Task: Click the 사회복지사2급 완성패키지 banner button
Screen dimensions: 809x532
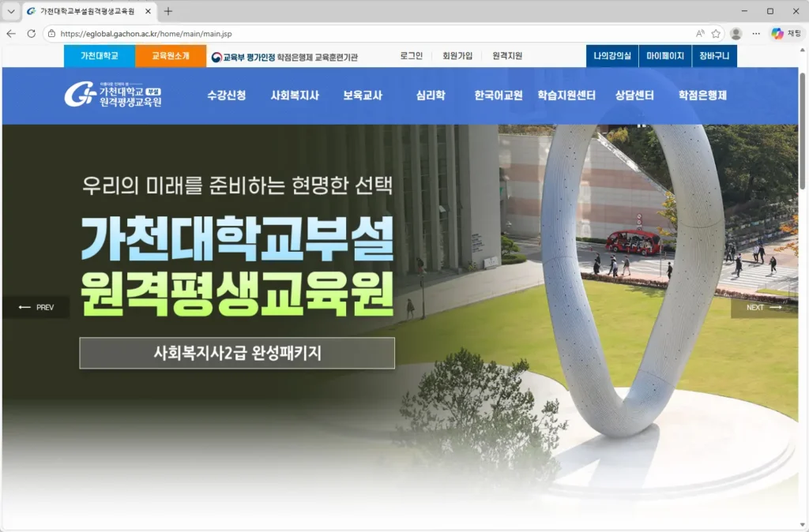Action: [x=235, y=353]
